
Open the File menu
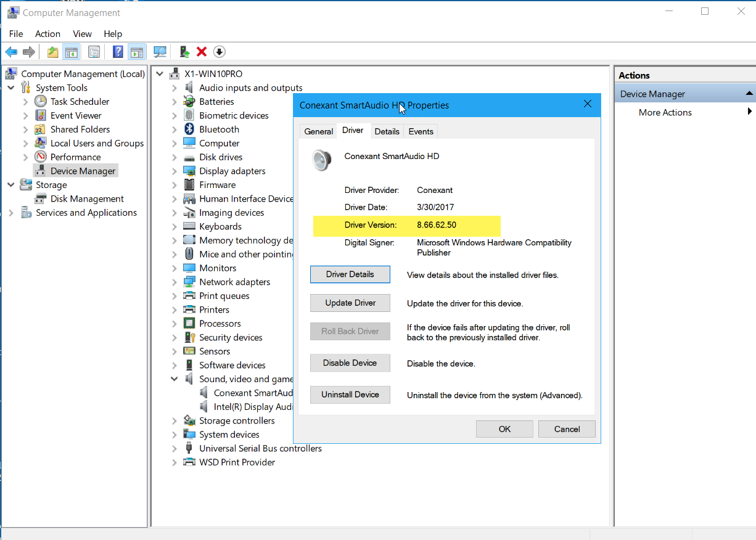pos(16,34)
